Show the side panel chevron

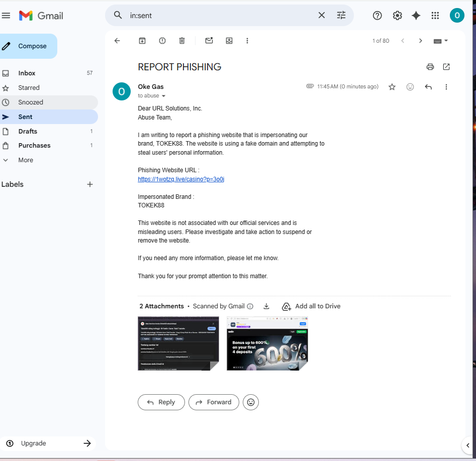468,445
